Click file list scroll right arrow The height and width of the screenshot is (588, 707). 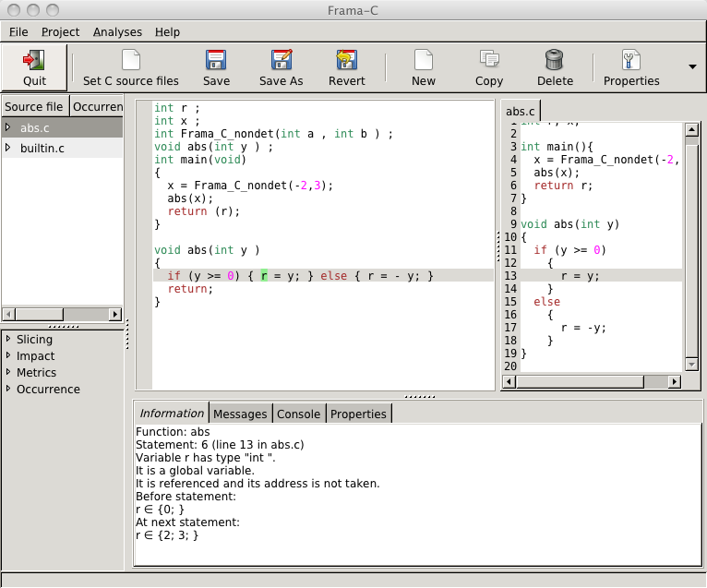click(x=115, y=314)
